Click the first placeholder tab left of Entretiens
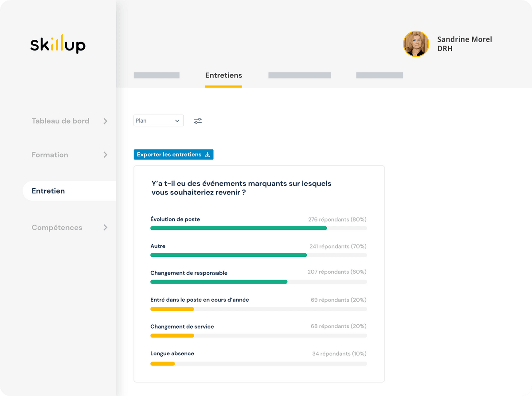 point(156,75)
